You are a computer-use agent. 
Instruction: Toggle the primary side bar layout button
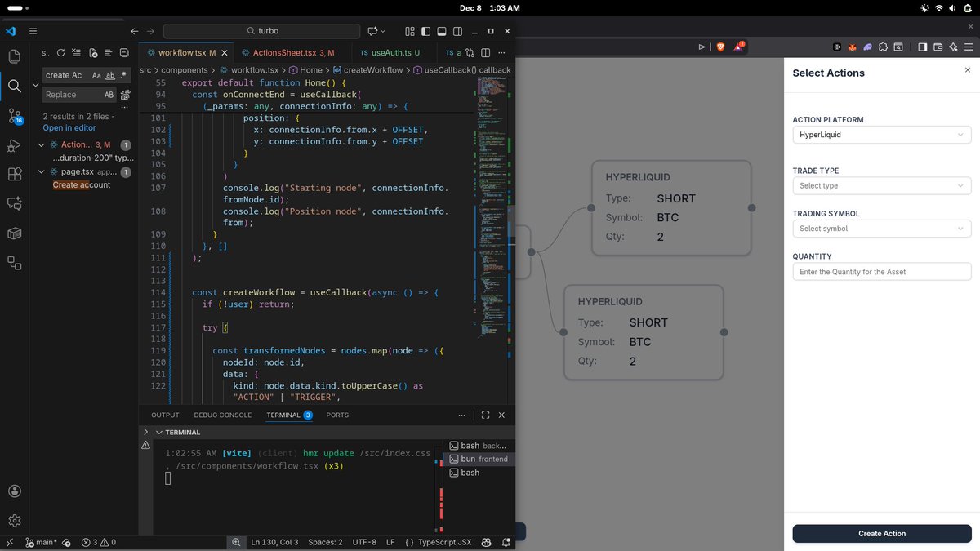(425, 31)
